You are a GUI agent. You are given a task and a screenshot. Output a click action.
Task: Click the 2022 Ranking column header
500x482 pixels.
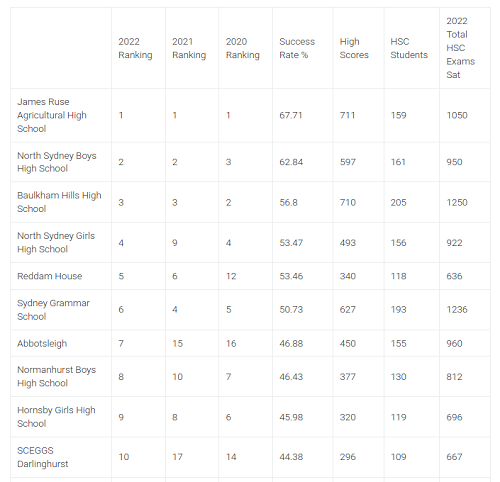[135, 48]
